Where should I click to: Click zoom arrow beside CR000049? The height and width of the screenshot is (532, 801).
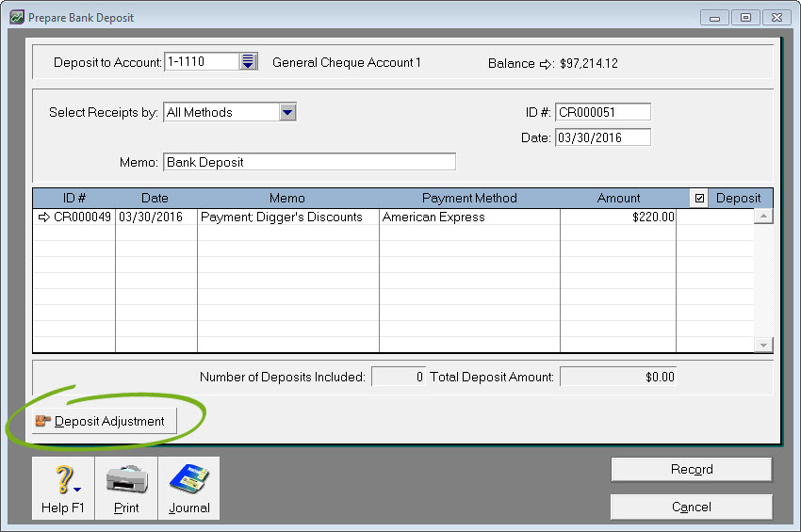click(x=44, y=217)
